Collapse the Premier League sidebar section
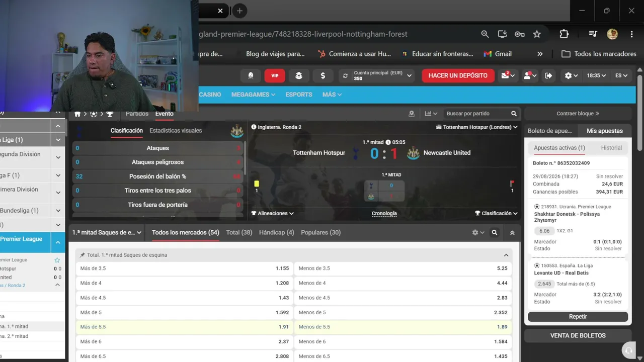This screenshot has height=362, width=644. pos(58,242)
